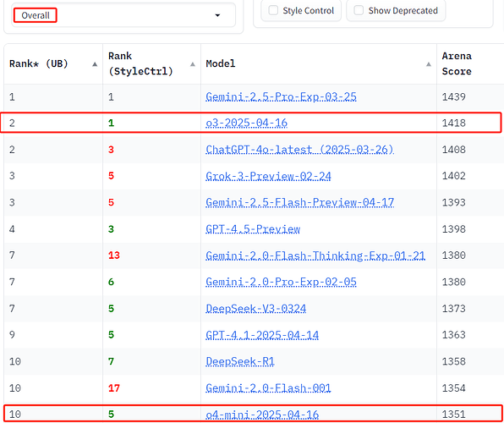
Task: Open the GPT-4.5-Preview link
Action: [253, 229]
